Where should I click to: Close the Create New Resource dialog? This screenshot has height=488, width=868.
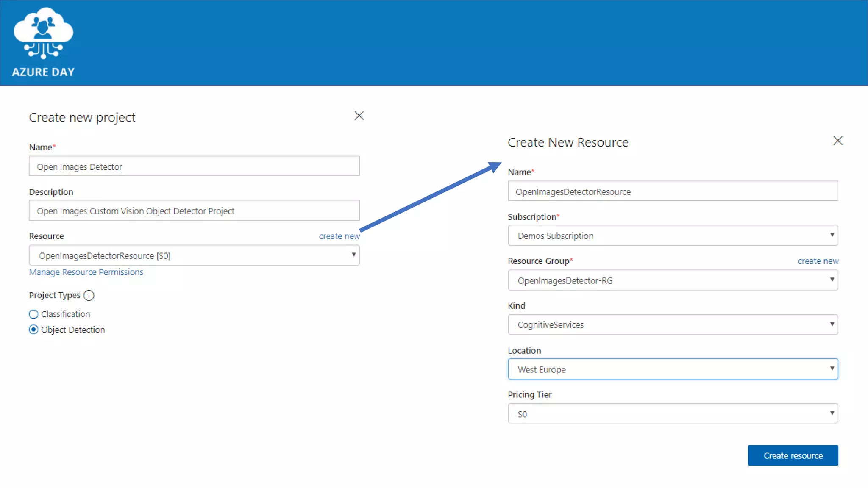pos(837,141)
